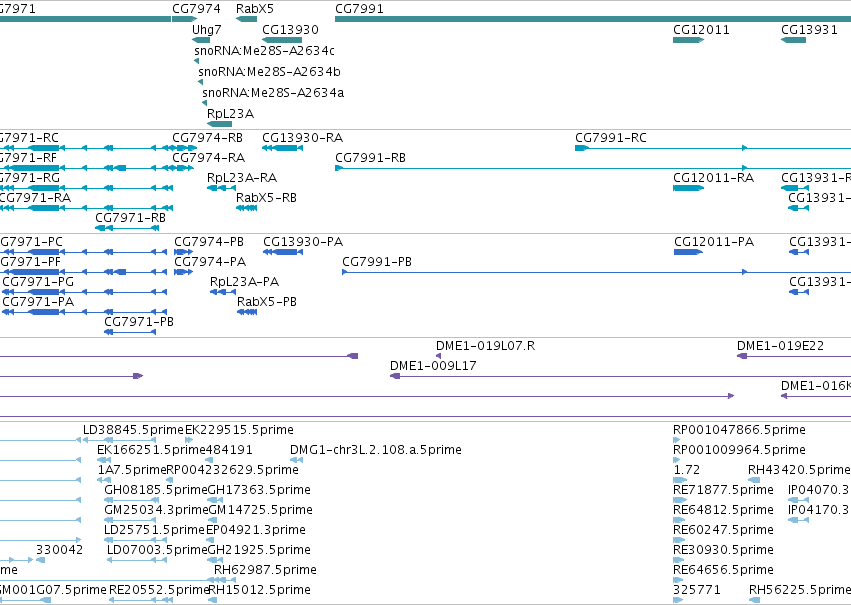Select transcript CG7971-RB label
This screenshot has width=851, height=605.
[x=130, y=218]
